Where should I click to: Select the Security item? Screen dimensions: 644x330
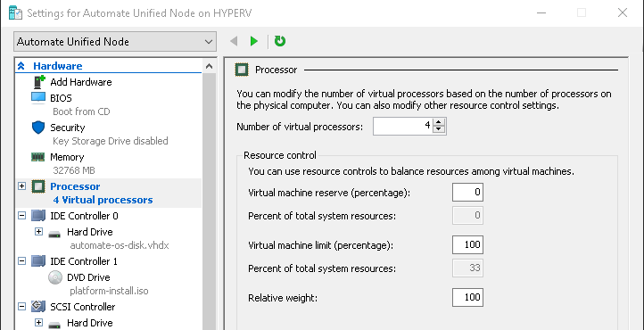pyautogui.click(x=68, y=128)
